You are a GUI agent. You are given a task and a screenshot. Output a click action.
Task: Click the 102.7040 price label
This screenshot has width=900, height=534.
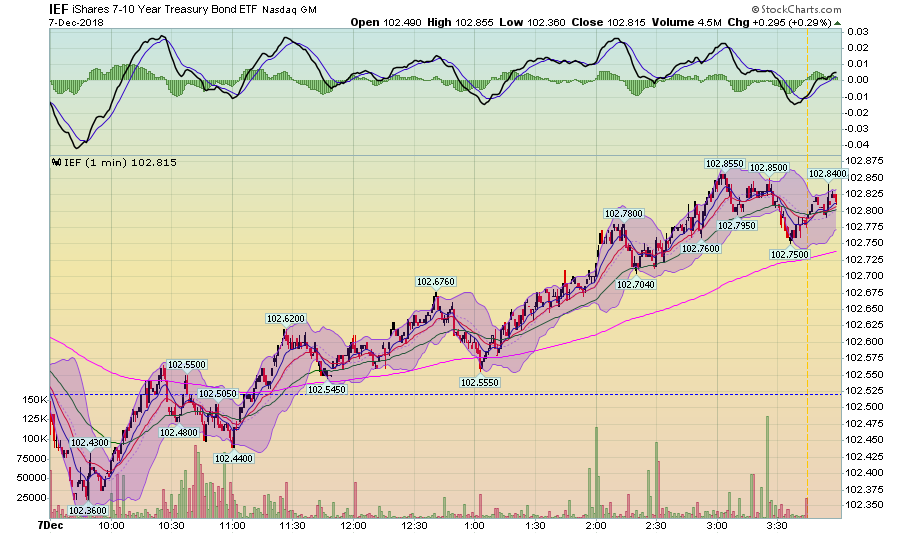635,284
